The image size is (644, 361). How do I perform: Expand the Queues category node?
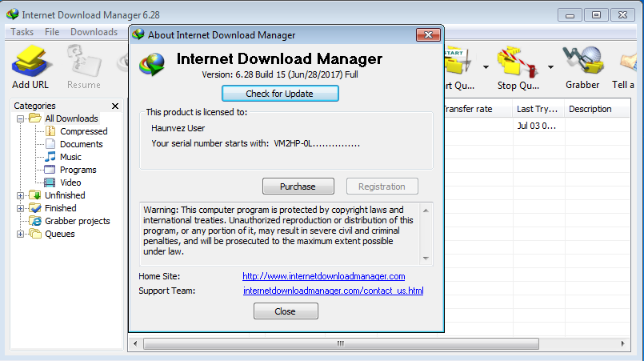click(20, 235)
